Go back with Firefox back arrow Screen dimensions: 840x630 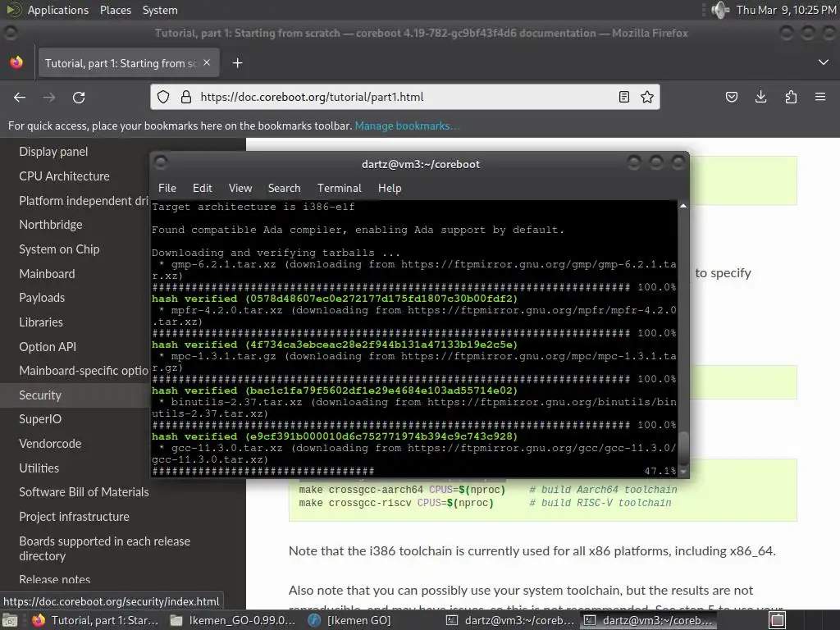[x=20, y=97]
